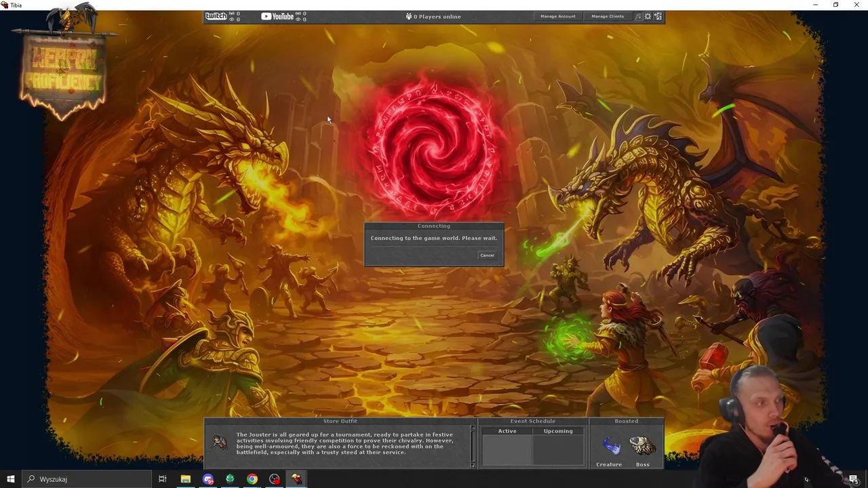Image resolution: width=868 pixels, height=488 pixels.
Task: Open the Discord taskbar icon
Action: tap(208, 479)
